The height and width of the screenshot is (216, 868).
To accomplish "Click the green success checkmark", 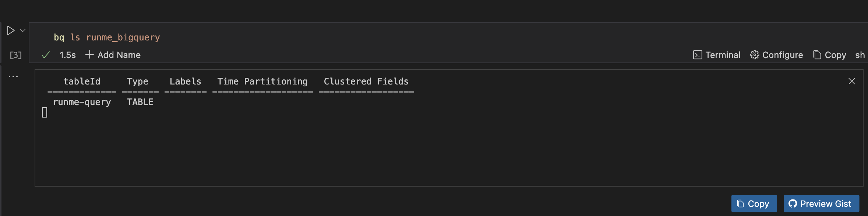I will [x=45, y=54].
